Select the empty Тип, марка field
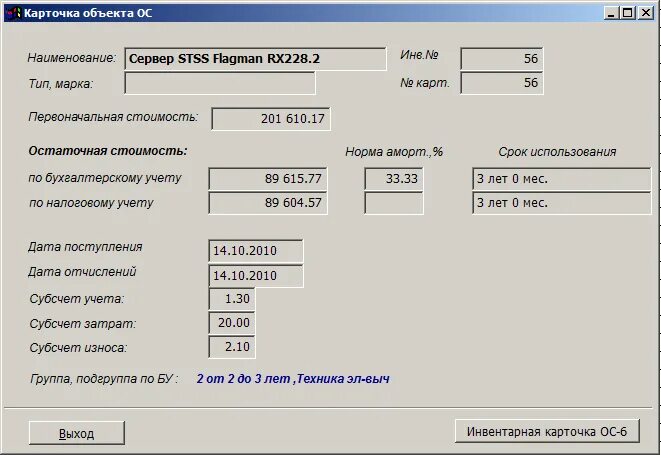 tap(220, 83)
